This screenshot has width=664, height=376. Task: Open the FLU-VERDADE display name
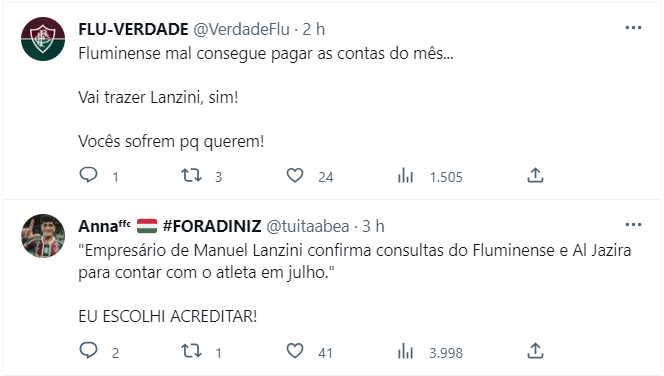pos(133,30)
